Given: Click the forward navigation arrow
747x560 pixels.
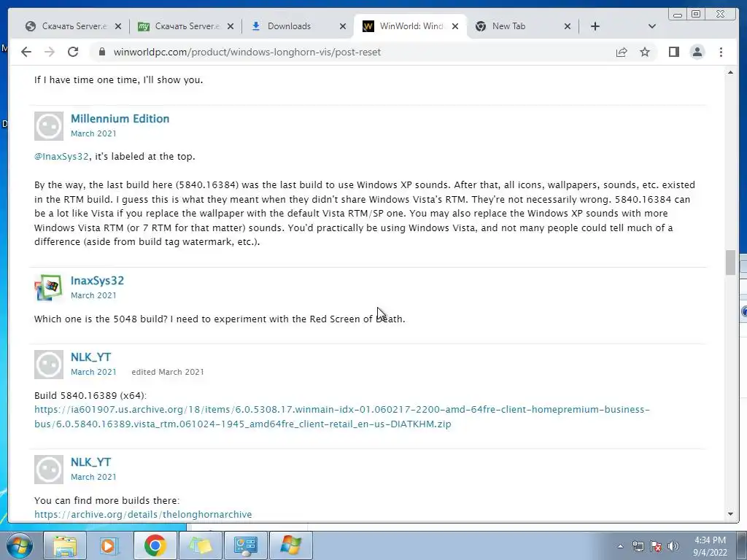Looking at the screenshot, I should coord(50,52).
